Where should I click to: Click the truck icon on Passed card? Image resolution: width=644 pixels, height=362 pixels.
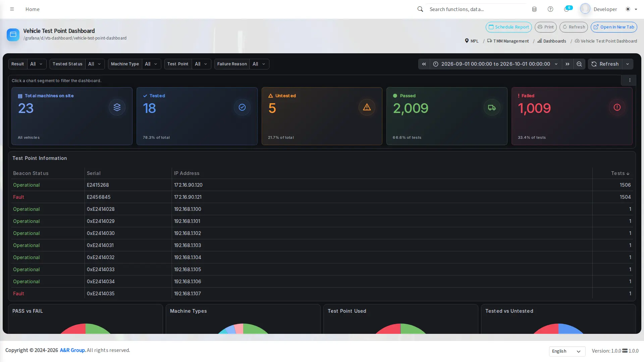pyautogui.click(x=492, y=107)
